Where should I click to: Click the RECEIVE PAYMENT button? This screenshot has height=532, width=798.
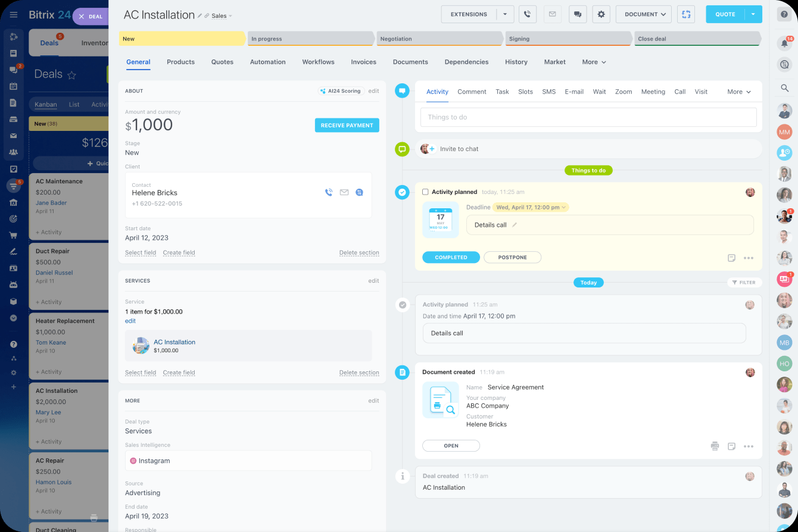347,125
